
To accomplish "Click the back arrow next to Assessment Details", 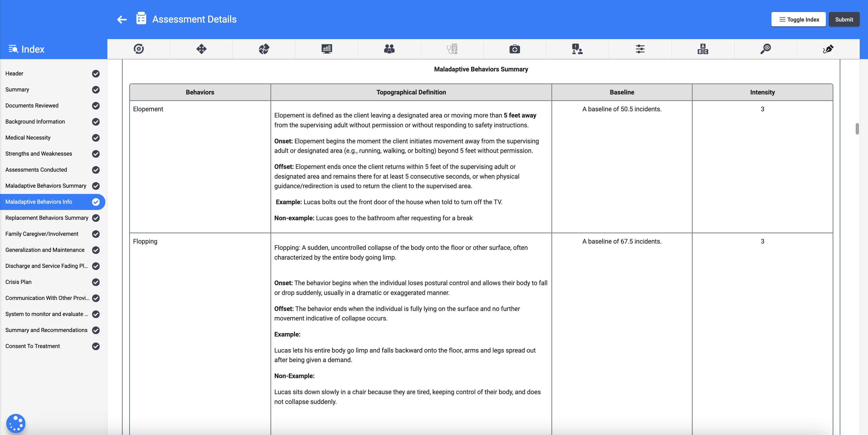I will pyautogui.click(x=122, y=19).
